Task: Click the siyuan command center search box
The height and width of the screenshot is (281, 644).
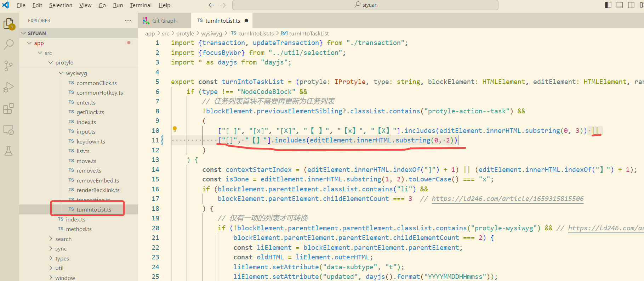Action: pyautogui.click(x=365, y=5)
